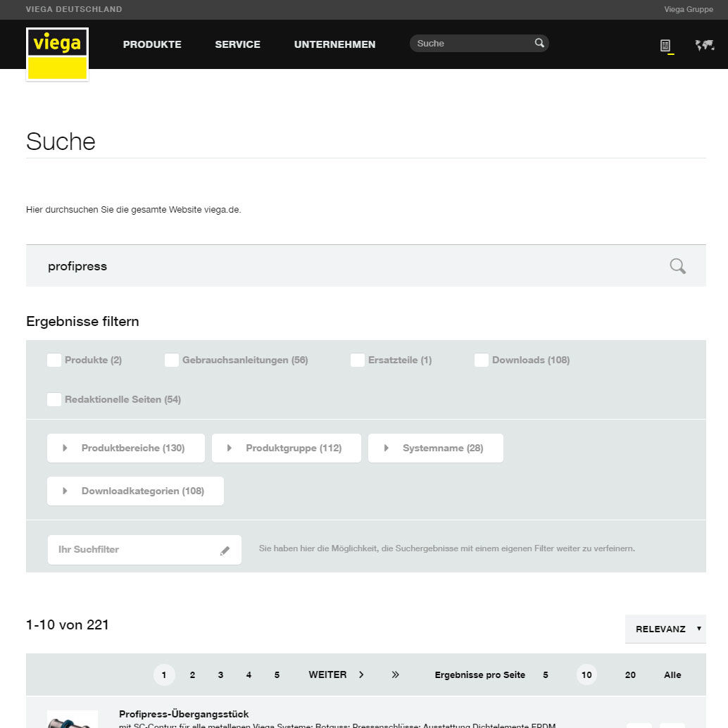Viewport: 728px width, 728px height.
Task: Click the Viega logo
Action: point(57,54)
